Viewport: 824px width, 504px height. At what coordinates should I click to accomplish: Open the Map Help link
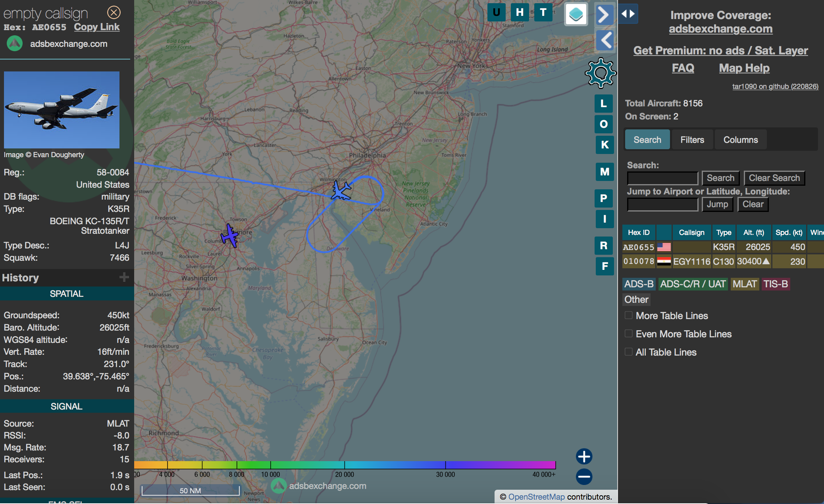(744, 68)
